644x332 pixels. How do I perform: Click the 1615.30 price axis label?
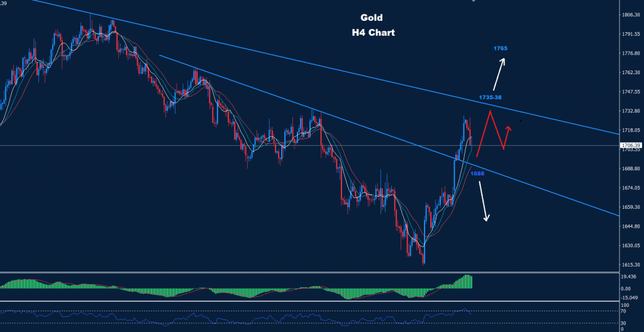pos(631,265)
